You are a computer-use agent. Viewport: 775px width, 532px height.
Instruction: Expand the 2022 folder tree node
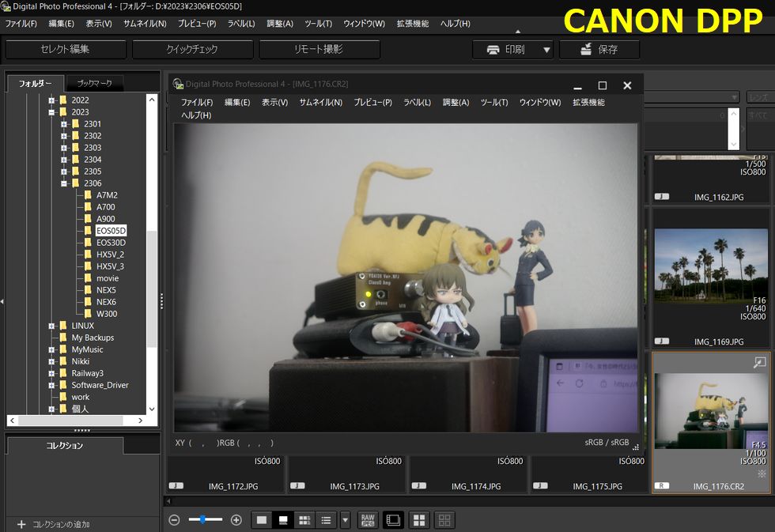[x=51, y=100]
